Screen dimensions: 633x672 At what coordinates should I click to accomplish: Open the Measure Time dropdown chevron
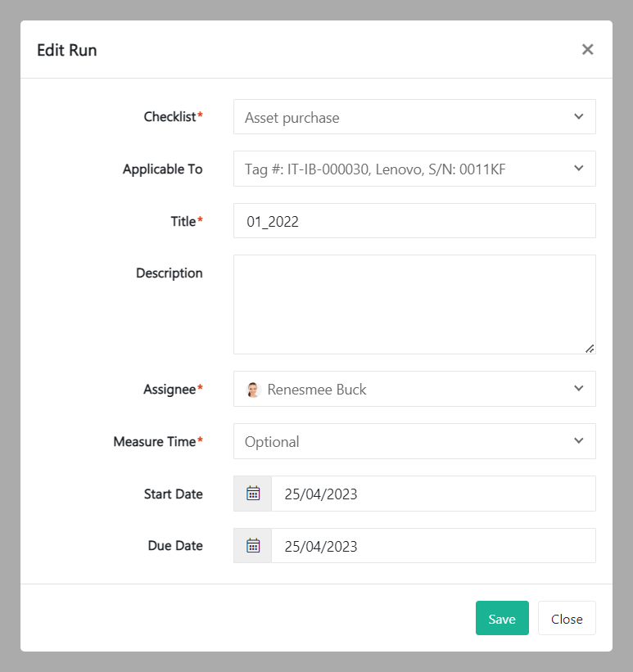click(578, 441)
